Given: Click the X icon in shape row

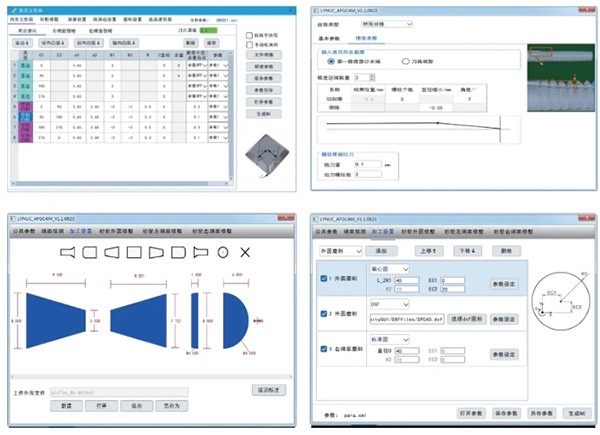Looking at the screenshot, I should [245, 251].
